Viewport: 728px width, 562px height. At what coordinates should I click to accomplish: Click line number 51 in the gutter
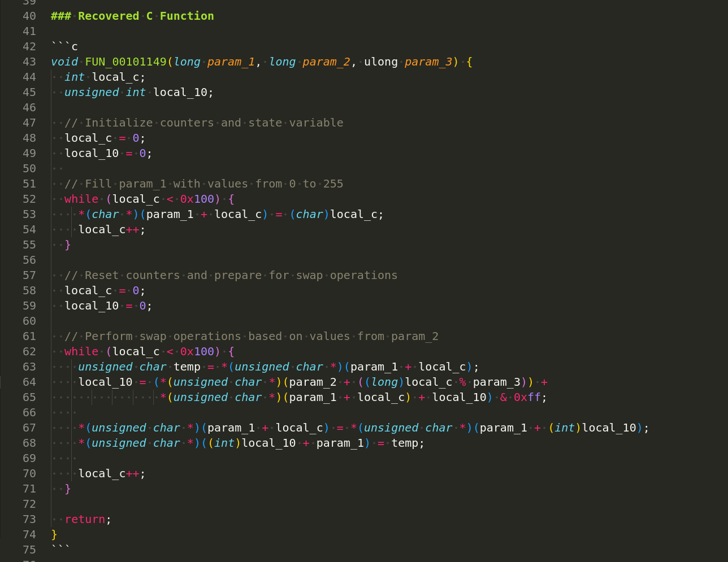tap(29, 184)
